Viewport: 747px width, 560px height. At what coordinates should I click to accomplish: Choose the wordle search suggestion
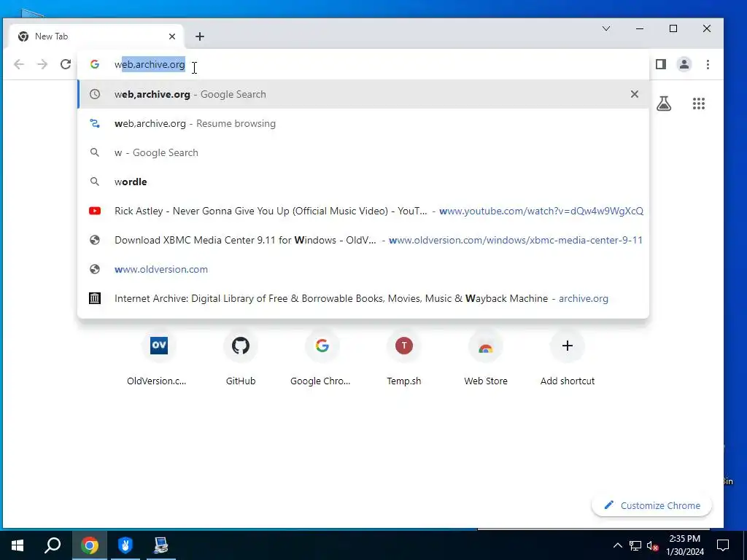click(363, 182)
